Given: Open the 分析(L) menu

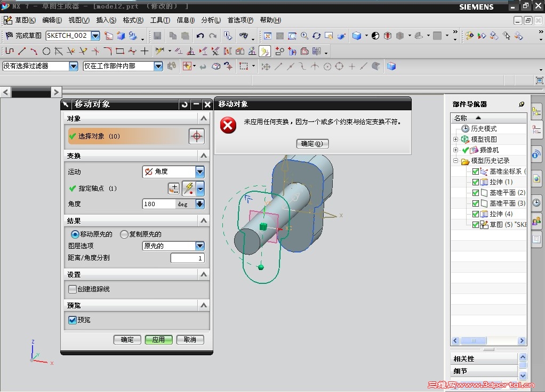Looking at the screenshot, I should (x=211, y=20).
